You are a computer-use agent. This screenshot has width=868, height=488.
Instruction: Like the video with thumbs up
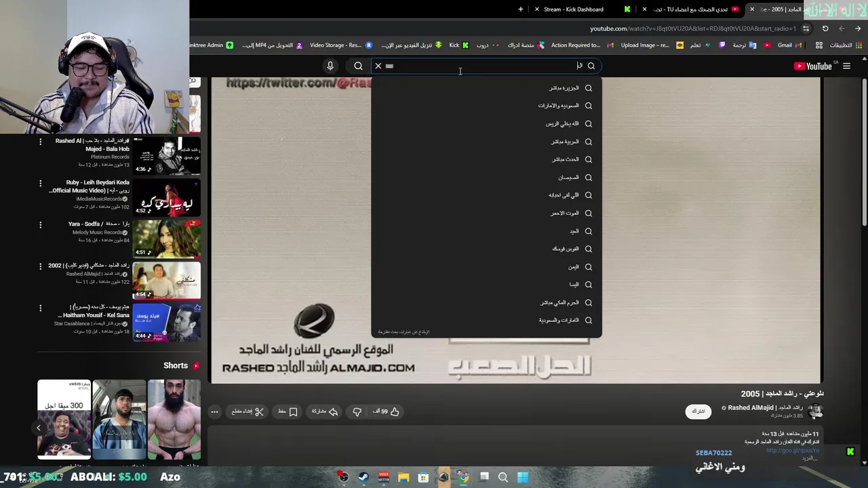(x=387, y=411)
